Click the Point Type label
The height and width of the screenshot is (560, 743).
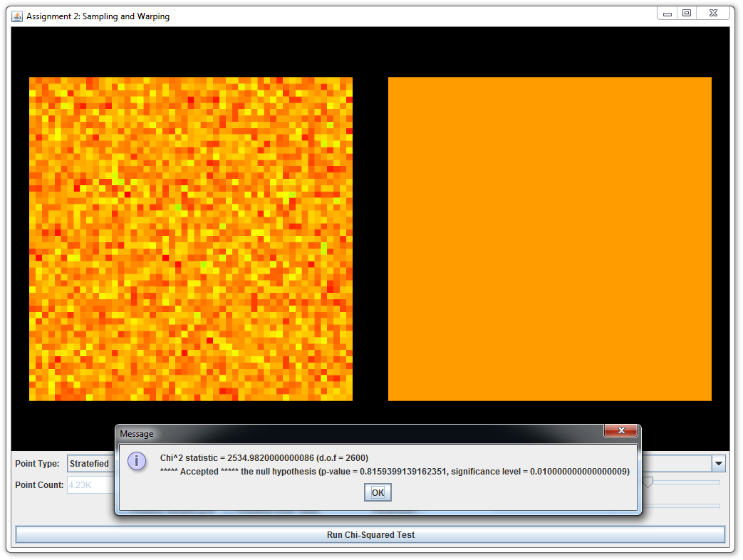(37, 464)
